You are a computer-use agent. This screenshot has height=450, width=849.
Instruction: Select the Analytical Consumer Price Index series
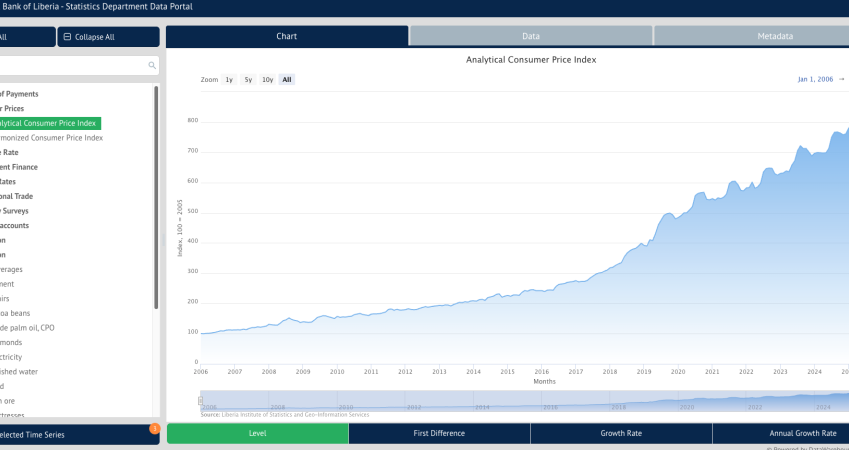coord(48,123)
